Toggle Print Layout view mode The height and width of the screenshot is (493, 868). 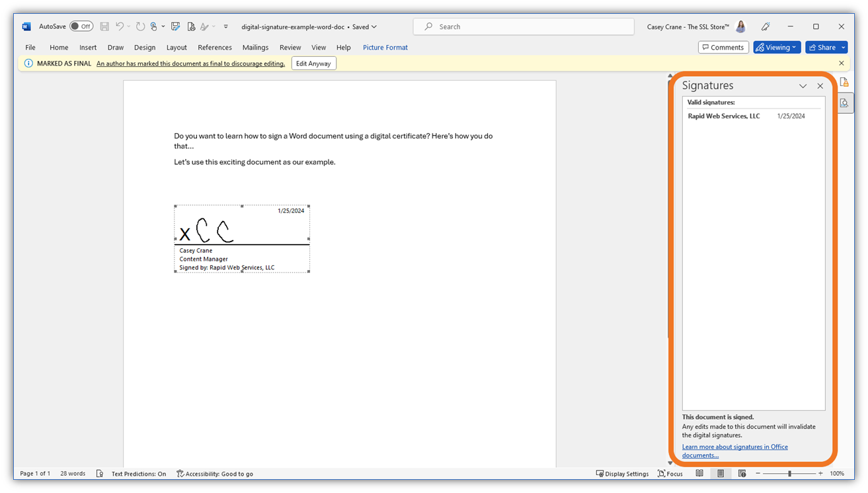point(721,473)
